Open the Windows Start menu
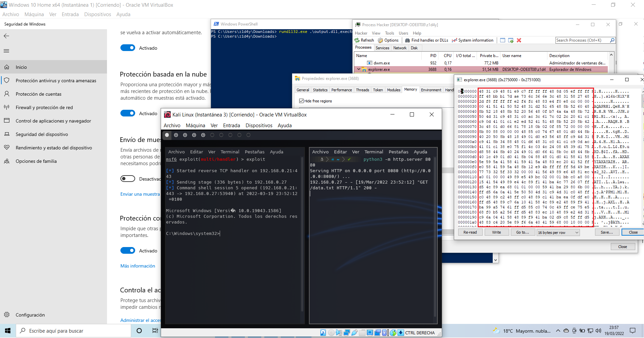 (8, 331)
